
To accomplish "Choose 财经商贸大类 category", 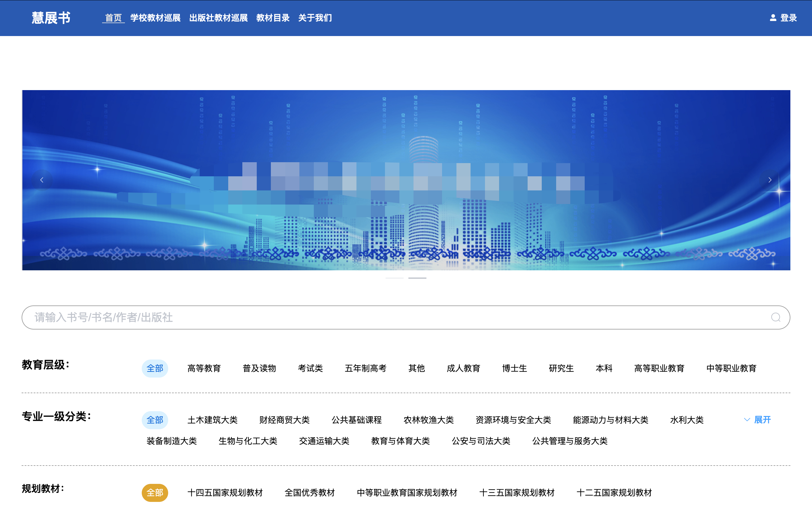I will (x=284, y=420).
